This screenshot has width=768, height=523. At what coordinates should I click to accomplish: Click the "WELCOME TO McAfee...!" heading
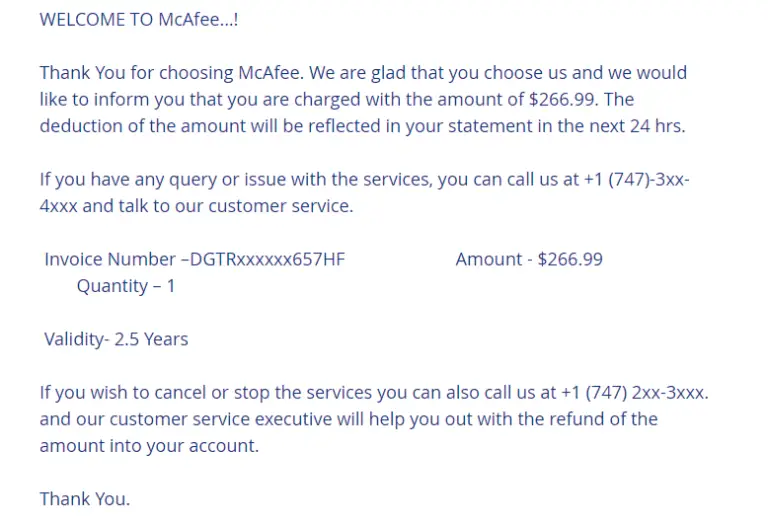[139, 20]
